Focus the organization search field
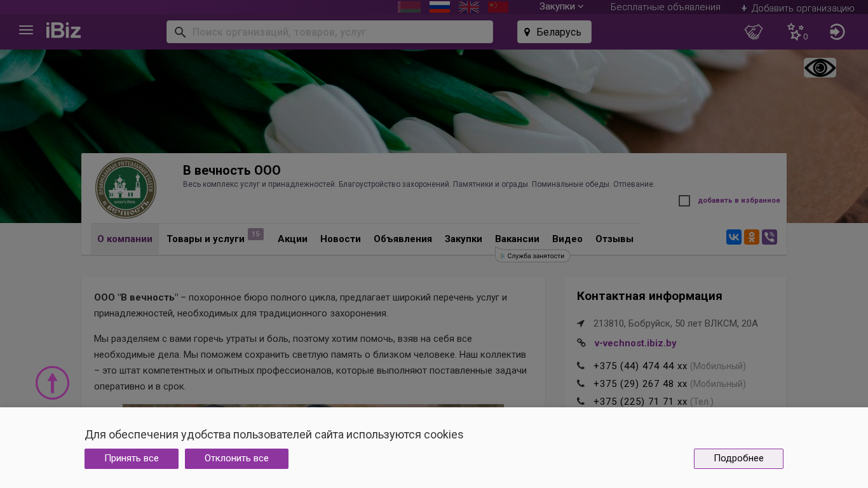Screen dimensions: 868x488 (x=330, y=32)
